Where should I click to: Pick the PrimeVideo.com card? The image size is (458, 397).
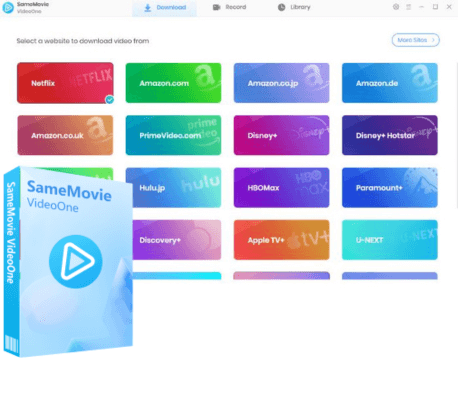click(x=173, y=135)
